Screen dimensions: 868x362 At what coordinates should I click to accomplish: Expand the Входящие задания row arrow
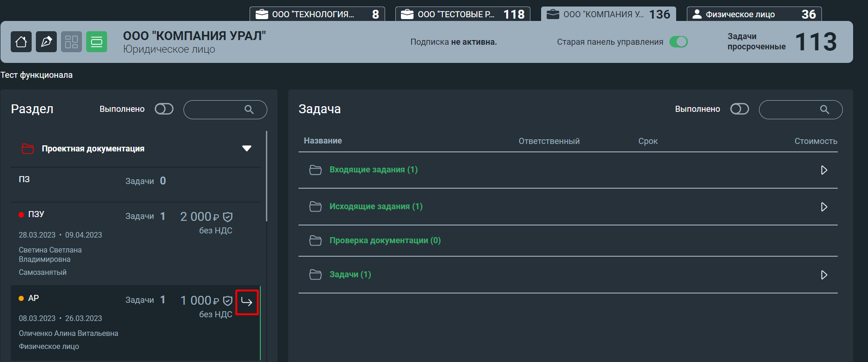(x=824, y=170)
